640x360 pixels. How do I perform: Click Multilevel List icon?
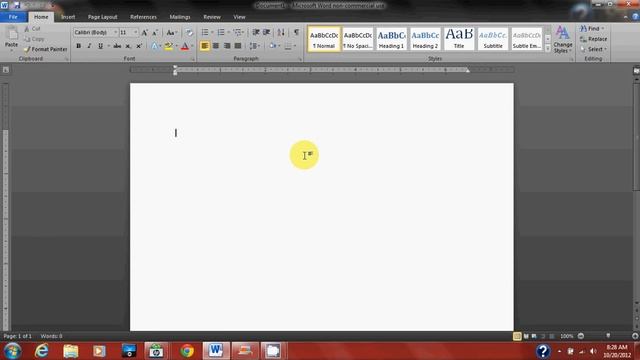[238, 32]
